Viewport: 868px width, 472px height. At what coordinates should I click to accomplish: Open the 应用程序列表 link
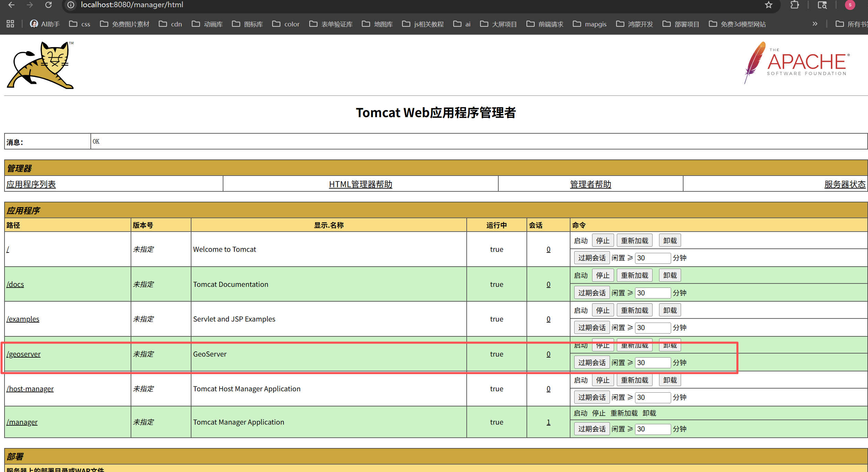(31, 184)
